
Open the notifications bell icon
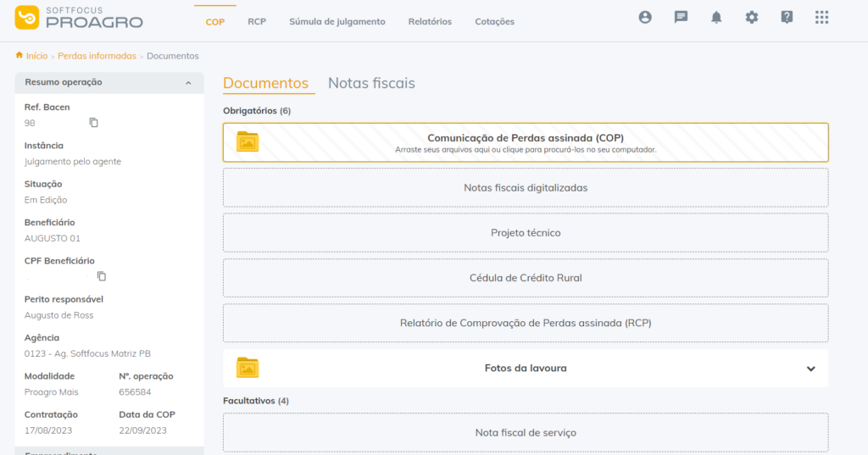click(x=716, y=17)
